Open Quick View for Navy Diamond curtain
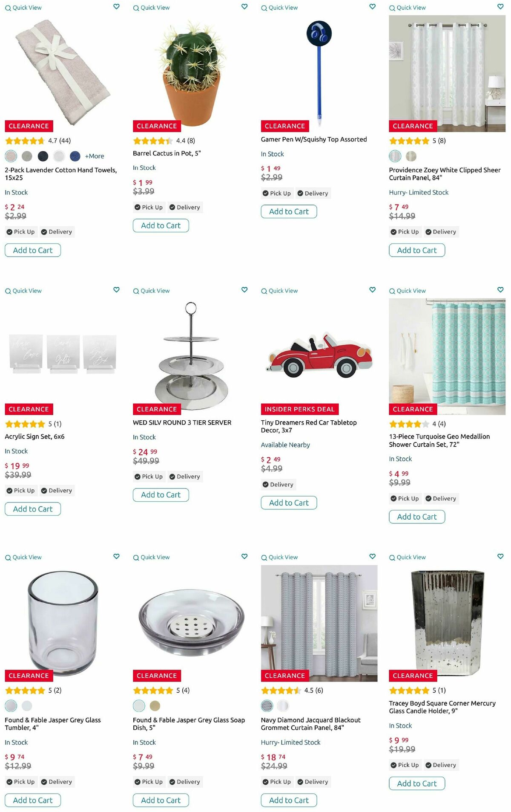This screenshot has height=812, width=511. pos(279,557)
